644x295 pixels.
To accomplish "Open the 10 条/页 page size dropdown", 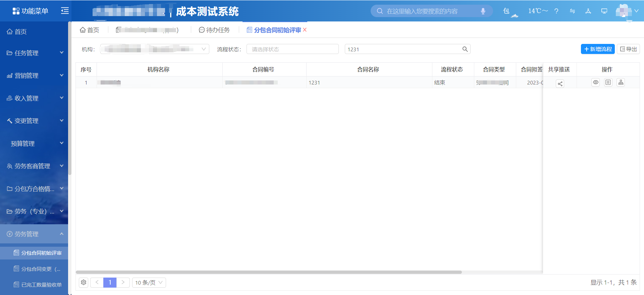I will click(149, 282).
